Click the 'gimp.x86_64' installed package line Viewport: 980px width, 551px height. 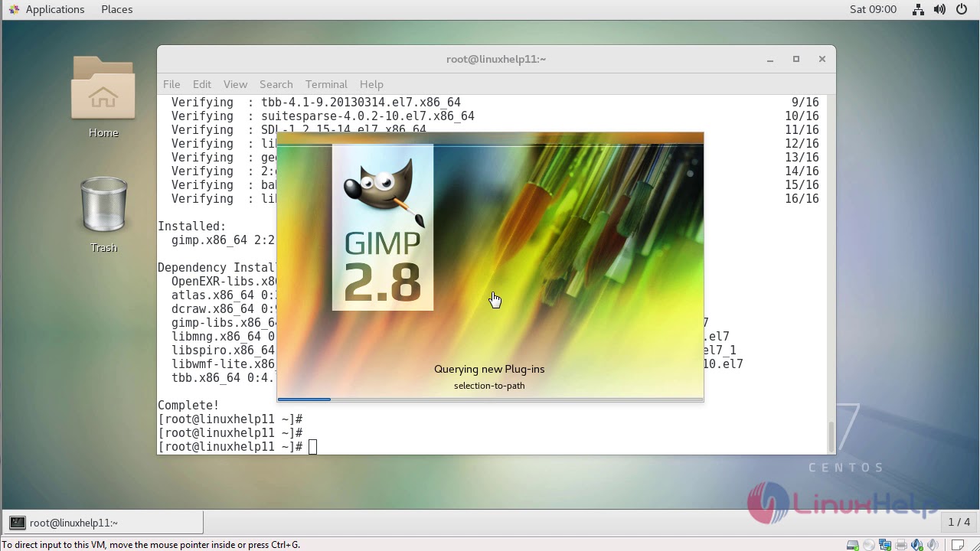click(x=223, y=240)
